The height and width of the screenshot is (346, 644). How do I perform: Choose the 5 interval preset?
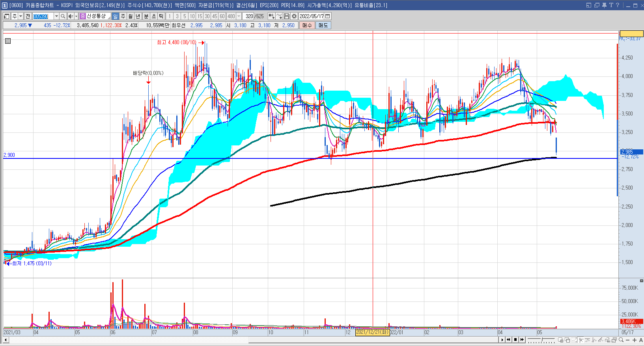pyautogui.click(x=185, y=16)
